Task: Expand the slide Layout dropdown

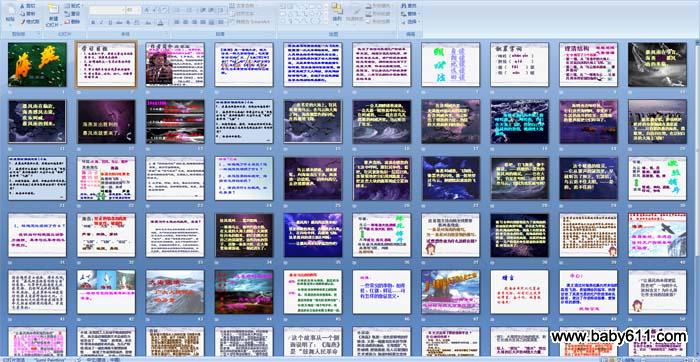Action: click(74, 6)
